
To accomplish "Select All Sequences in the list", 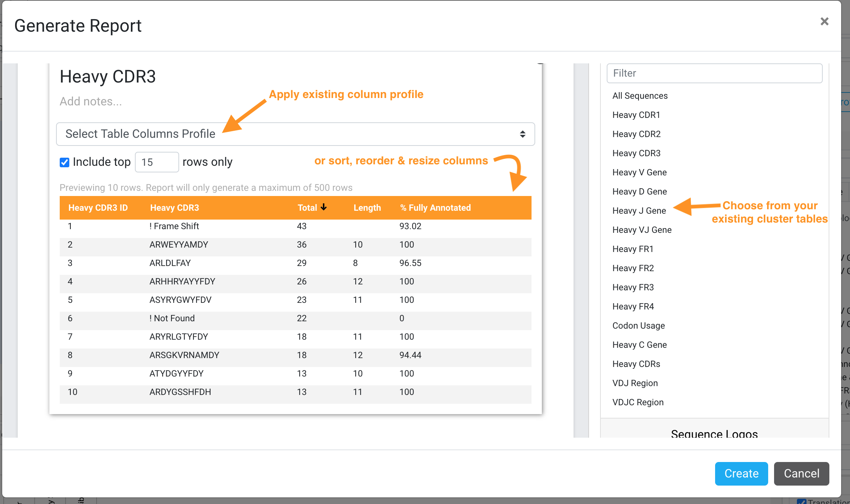I will tap(640, 96).
